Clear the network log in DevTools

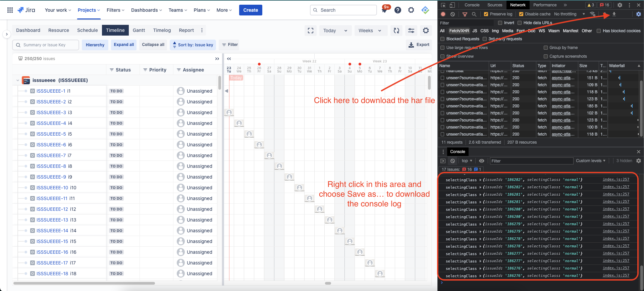[452, 14]
